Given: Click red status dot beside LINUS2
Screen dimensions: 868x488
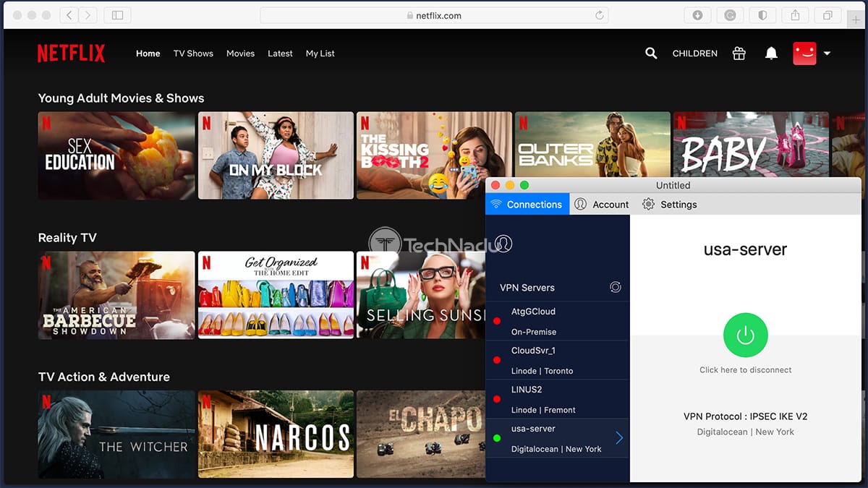Looking at the screenshot, I should pyautogui.click(x=497, y=399).
